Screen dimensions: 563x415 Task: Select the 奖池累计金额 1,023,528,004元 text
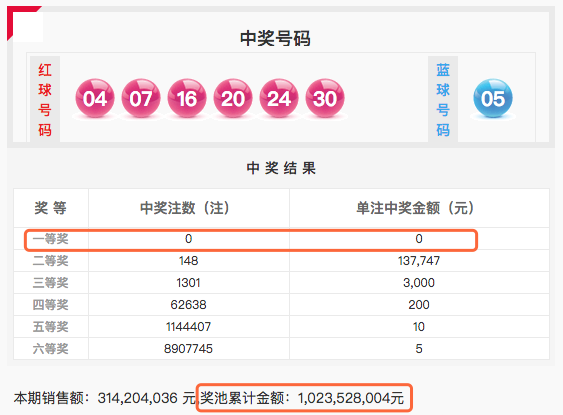click(x=302, y=398)
